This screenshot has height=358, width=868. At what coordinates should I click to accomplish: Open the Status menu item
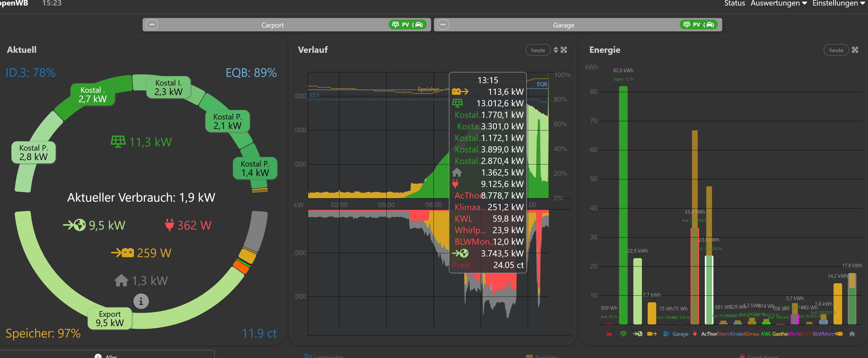[735, 3]
